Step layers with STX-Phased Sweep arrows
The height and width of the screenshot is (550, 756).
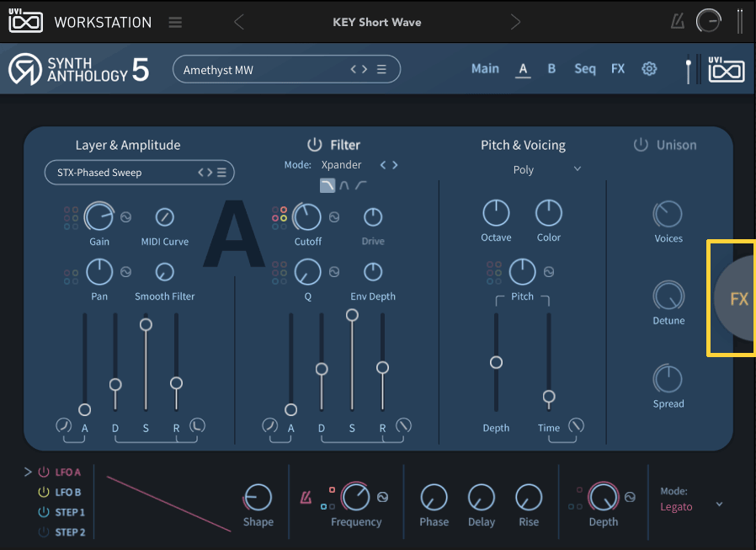point(205,172)
